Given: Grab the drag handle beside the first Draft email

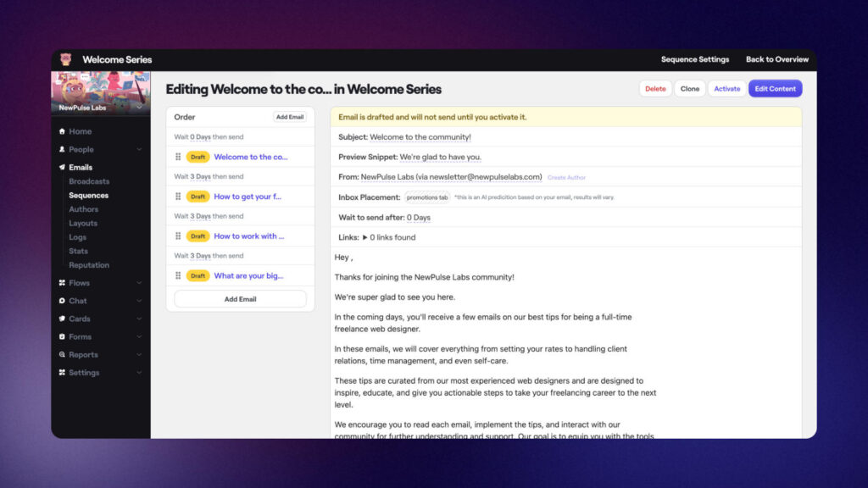Looking at the screenshot, I should (179, 157).
